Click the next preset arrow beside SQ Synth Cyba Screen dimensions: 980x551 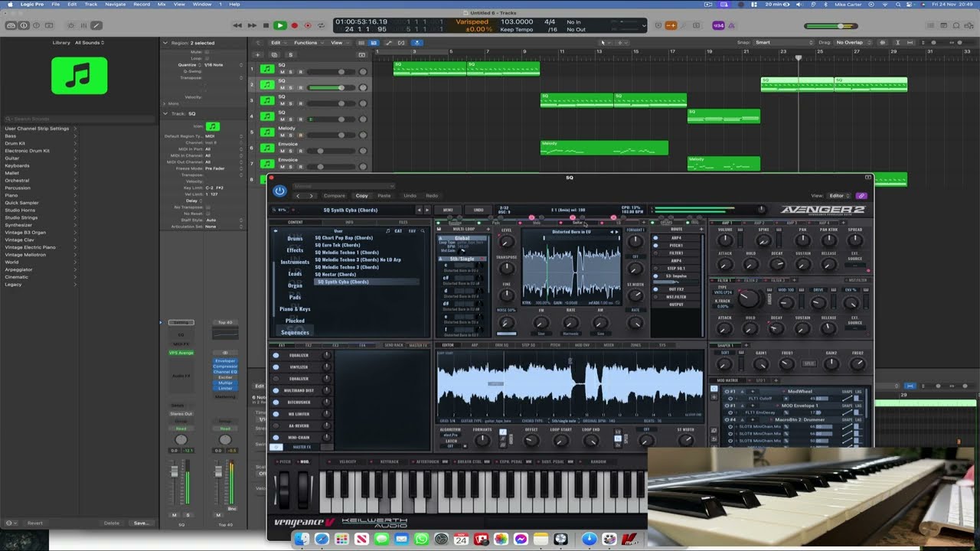pyautogui.click(x=426, y=210)
